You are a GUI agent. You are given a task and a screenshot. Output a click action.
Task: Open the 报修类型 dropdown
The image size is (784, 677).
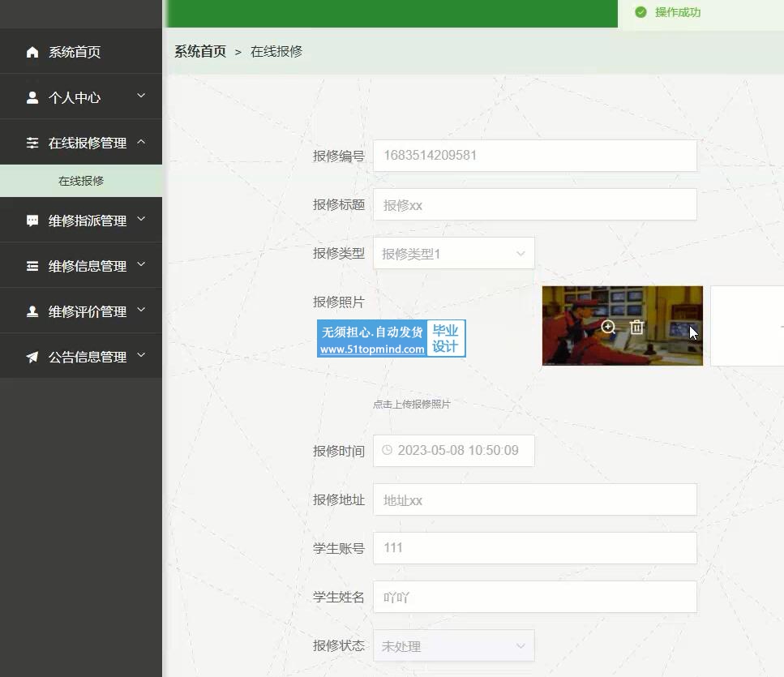pyautogui.click(x=453, y=253)
